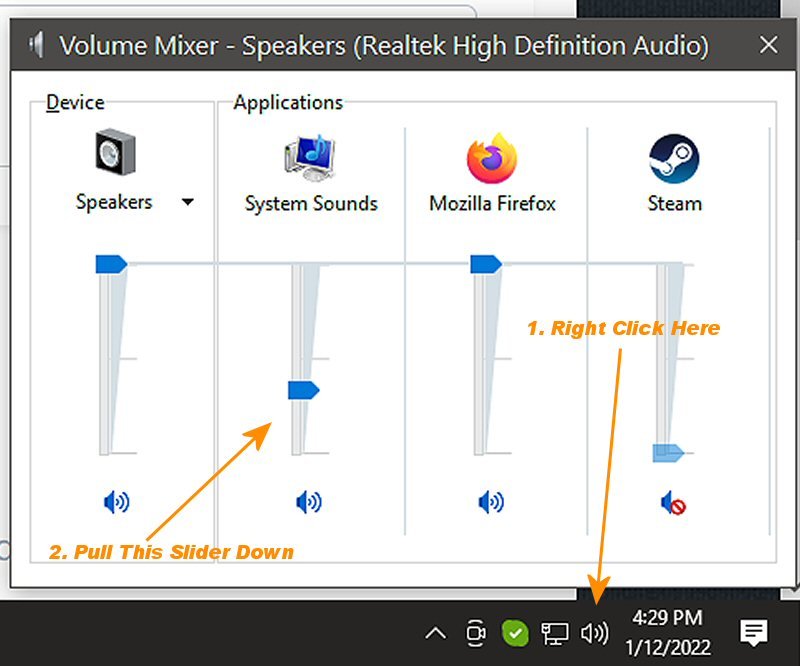Click the Mozilla Firefox volume slider handle
This screenshot has width=800, height=666.
486,264
